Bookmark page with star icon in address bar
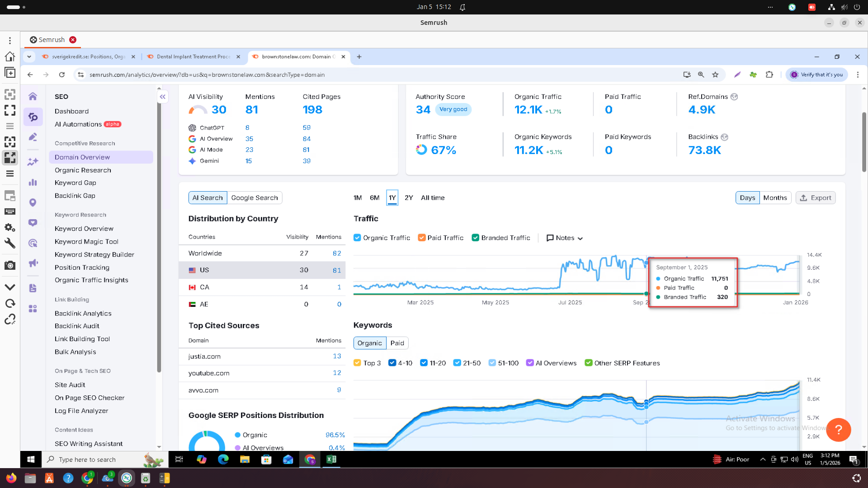This screenshot has width=868, height=488. [x=715, y=75]
